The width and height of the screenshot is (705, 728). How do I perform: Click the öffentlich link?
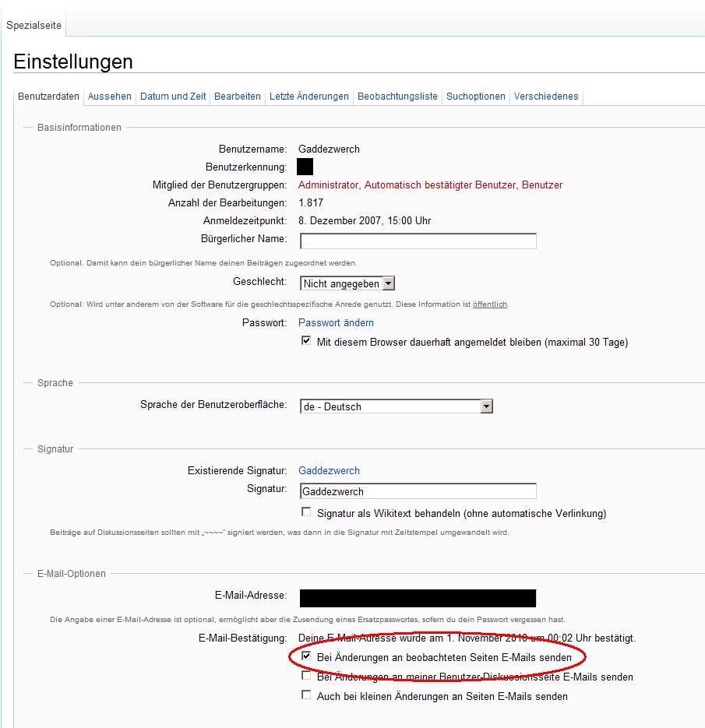(x=489, y=304)
